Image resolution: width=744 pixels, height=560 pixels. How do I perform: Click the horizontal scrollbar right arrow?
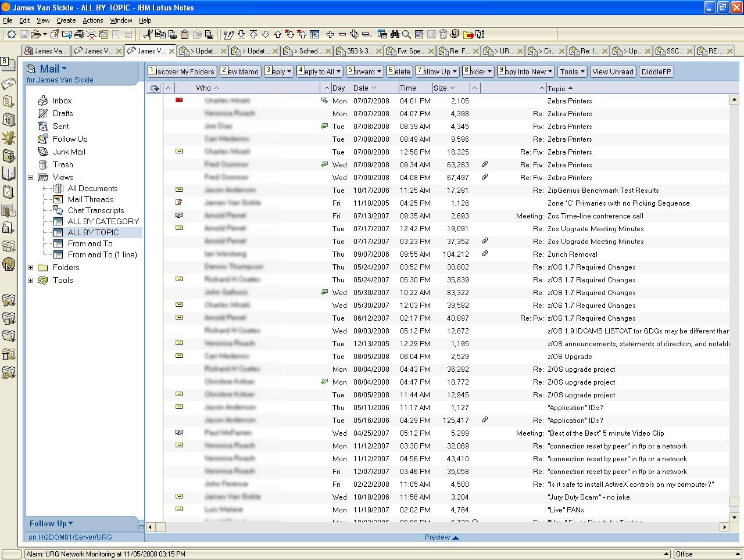click(x=724, y=527)
